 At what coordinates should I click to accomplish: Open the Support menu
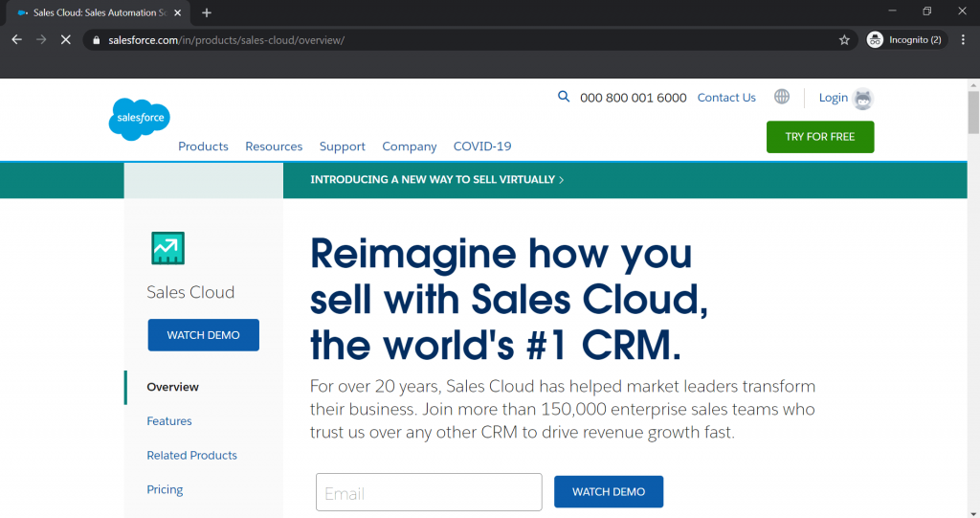coord(342,146)
